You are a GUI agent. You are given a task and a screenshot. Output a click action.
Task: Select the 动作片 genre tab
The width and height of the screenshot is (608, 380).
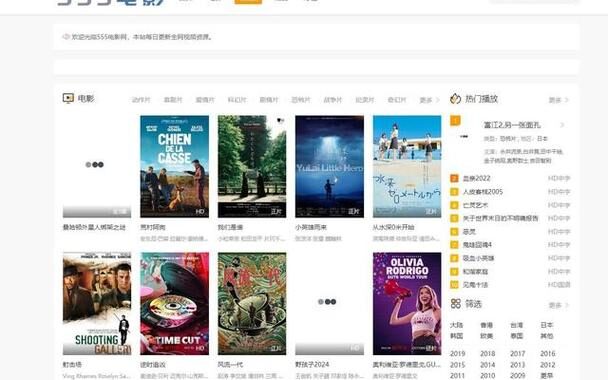[141, 100]
